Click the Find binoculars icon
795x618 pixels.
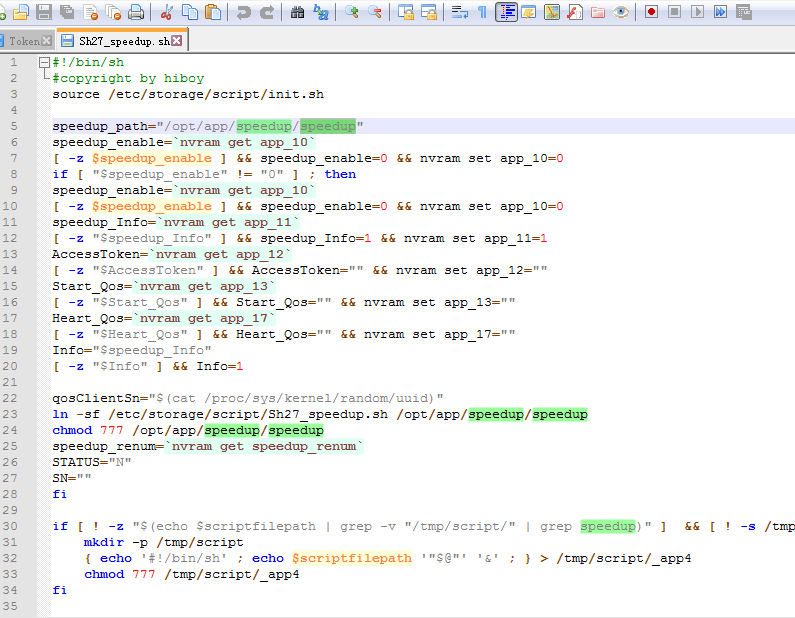[297, 12]
